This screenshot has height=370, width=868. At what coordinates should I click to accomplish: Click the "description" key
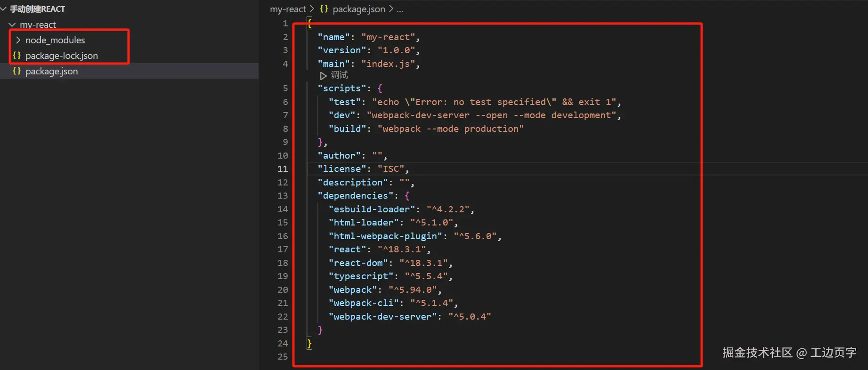coord(353,183)
